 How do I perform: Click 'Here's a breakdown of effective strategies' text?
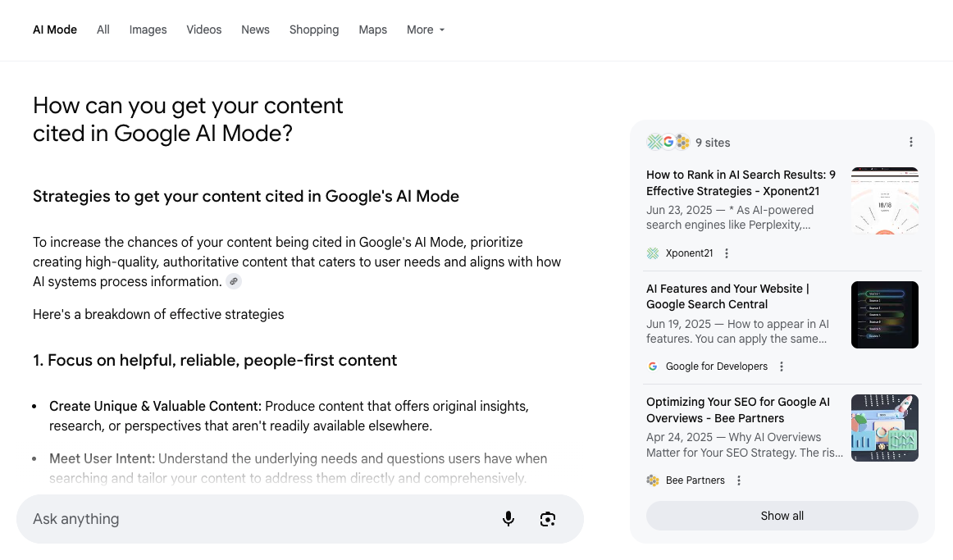click(x=158, y=315)
